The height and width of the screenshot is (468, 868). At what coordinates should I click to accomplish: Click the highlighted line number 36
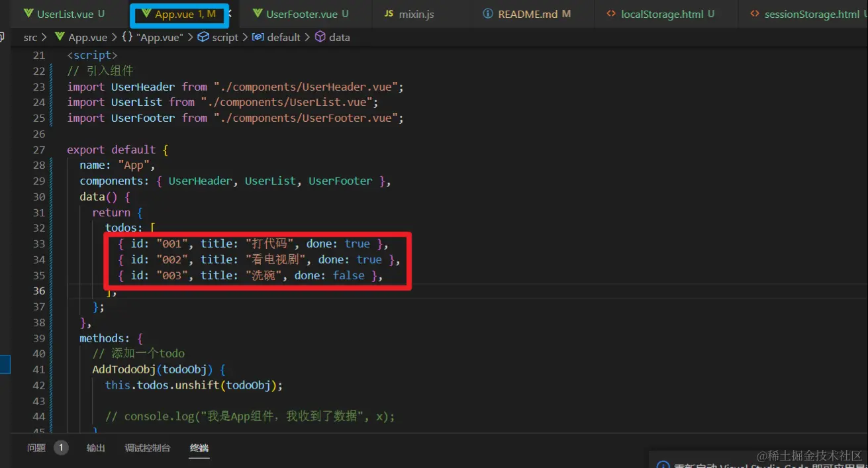38,291
